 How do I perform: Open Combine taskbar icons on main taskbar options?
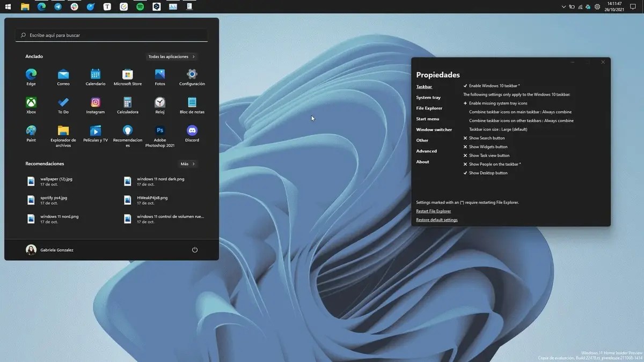[x=519, y=112]
